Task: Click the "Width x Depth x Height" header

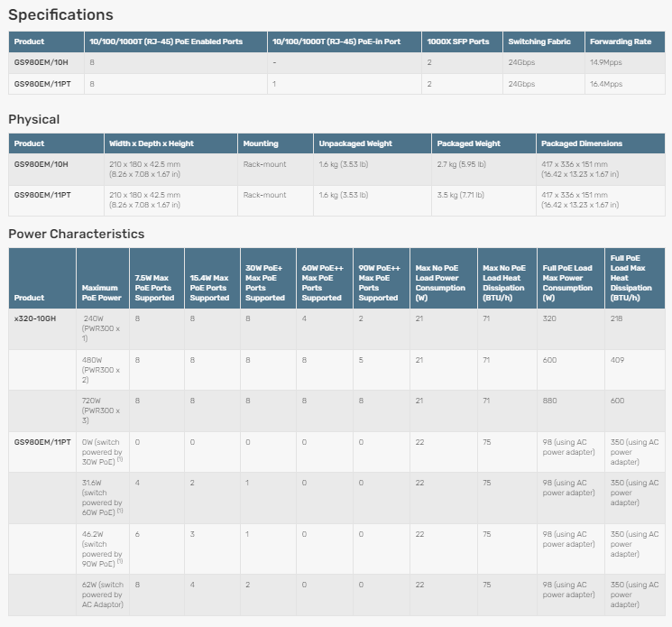Action: pos(170,143)
